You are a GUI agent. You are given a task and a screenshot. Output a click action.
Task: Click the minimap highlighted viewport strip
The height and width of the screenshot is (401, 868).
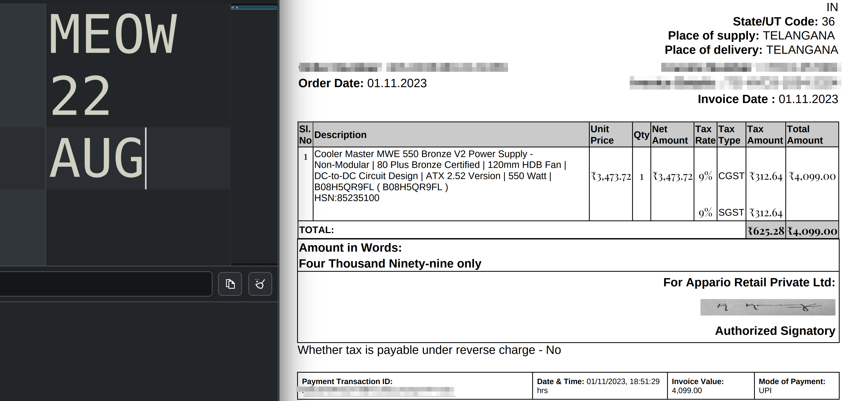coord(254,7)
